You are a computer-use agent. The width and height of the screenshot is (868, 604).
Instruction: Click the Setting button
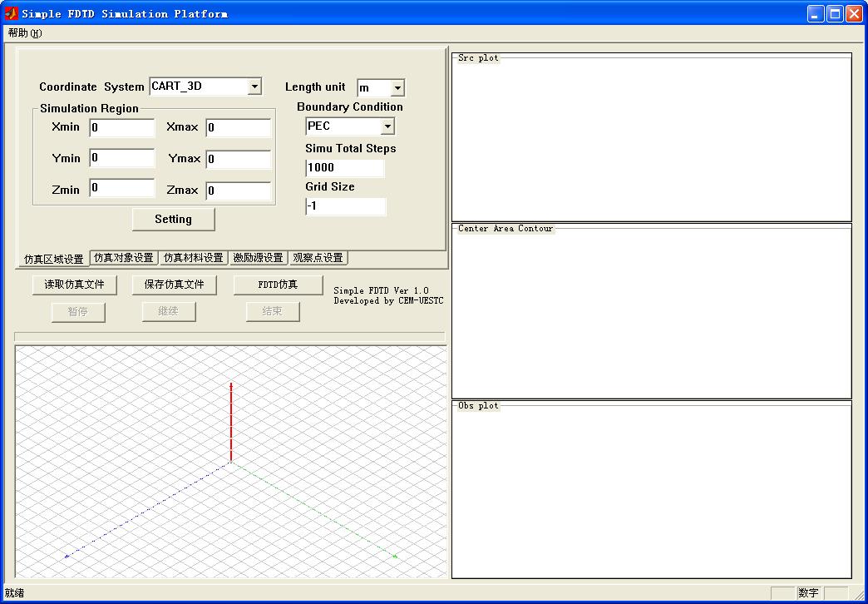coord(173,220)
